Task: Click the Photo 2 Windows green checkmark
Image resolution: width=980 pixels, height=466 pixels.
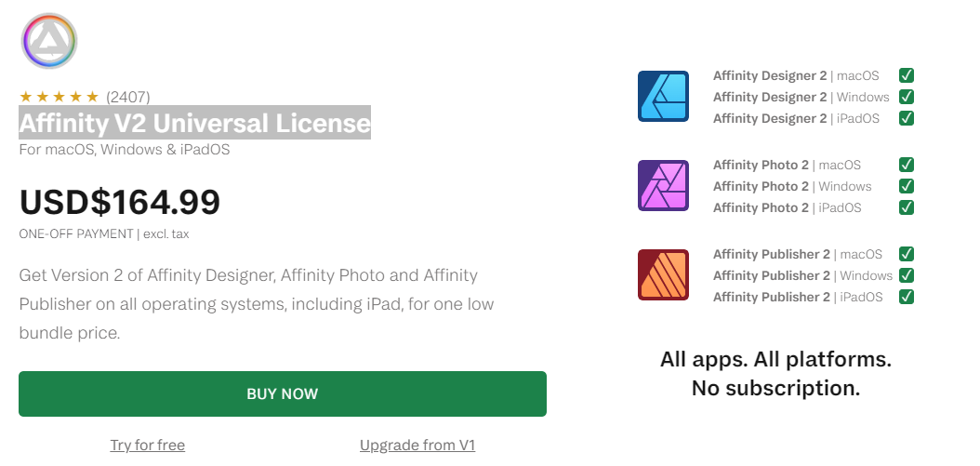Action: coord(907,186)
